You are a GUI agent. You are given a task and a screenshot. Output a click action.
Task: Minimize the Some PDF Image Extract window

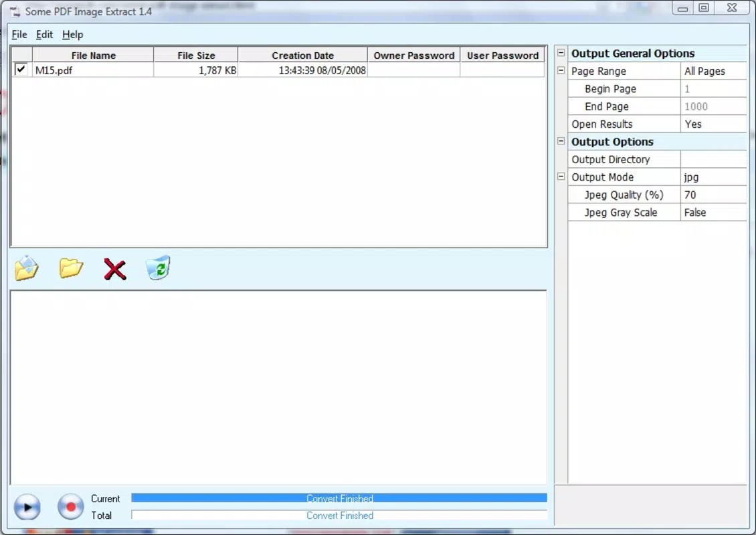point(682,8)
